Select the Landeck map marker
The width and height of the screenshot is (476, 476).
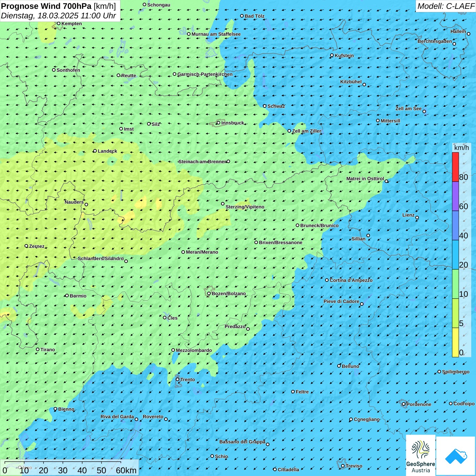[95, 151]
